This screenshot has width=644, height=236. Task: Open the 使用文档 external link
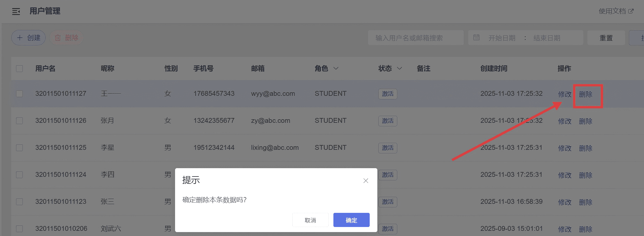tap(616, 11)
